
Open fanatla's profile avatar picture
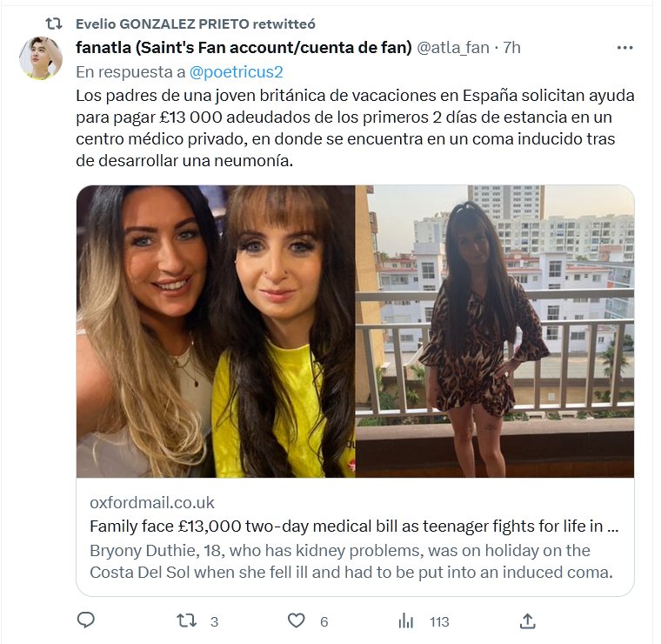point(41,57)
